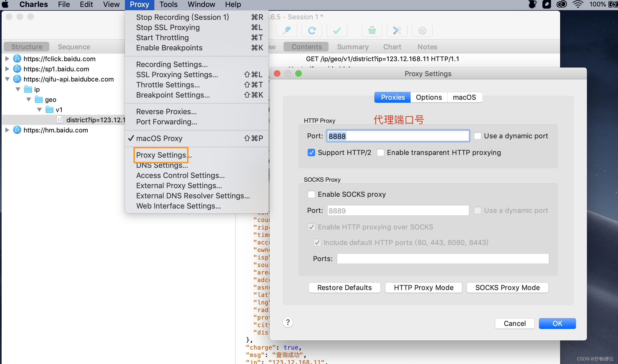Check Enable SOCKS proxy

(x=311, y=194)
